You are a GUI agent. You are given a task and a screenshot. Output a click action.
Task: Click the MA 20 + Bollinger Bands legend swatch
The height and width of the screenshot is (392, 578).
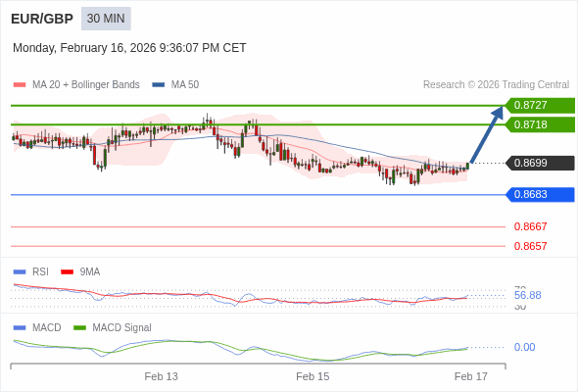(x=20, y=85)
